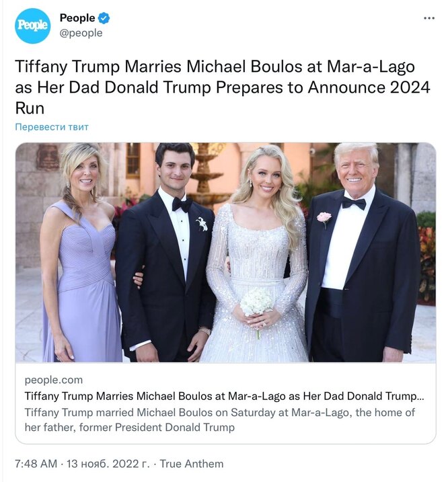
Task: Open the wedding photo in the link card
Action: (225, 252)
